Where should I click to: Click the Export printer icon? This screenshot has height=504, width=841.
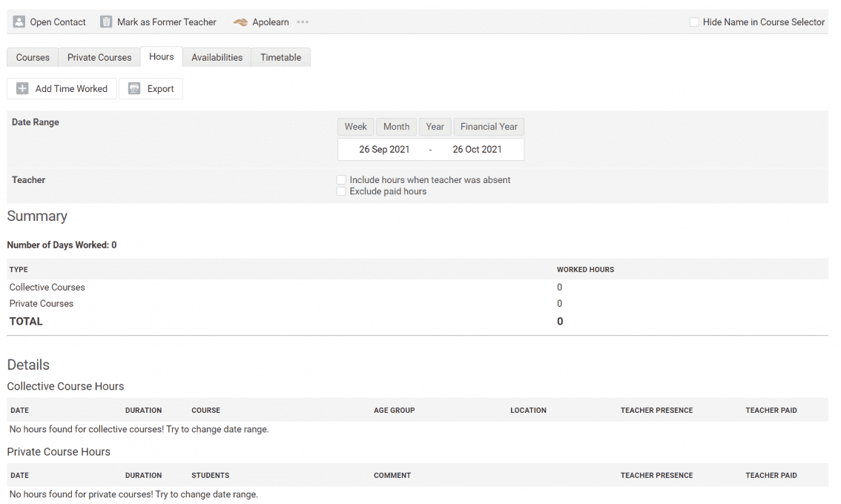[x=134, y=89]
